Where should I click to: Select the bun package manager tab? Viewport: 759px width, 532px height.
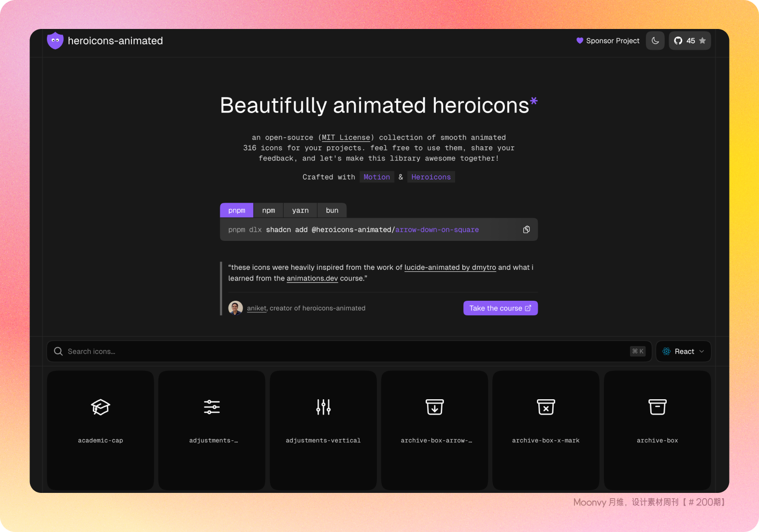[332, 210]
